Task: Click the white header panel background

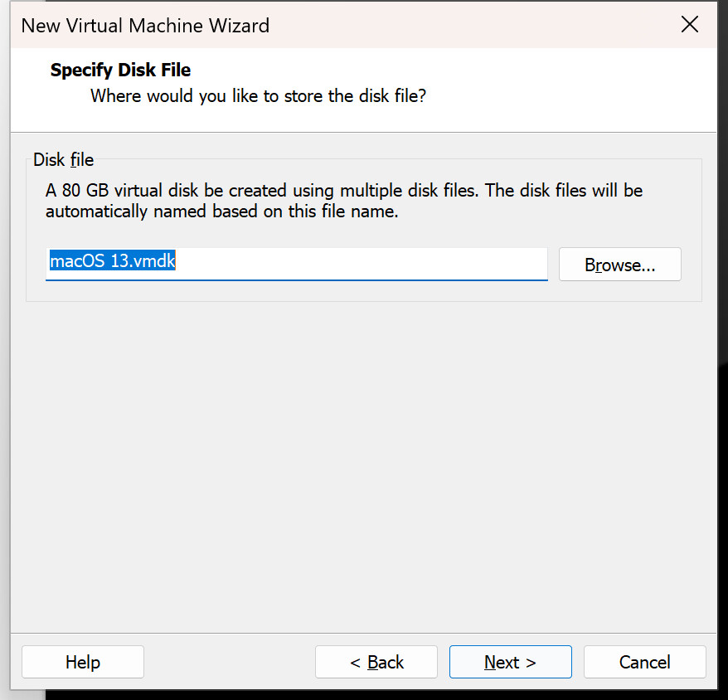Action: point(557,88)
